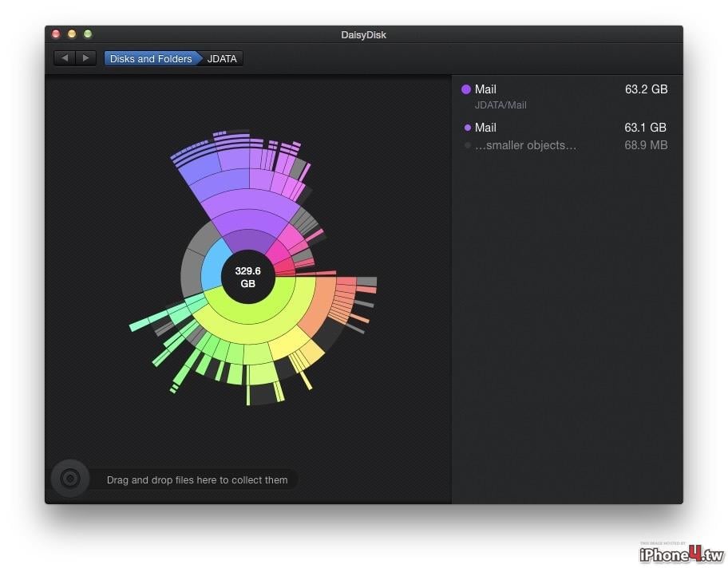This screenshot has height=568, width=728.
Task: Select the orange chart segment
Action: [319, 304]
